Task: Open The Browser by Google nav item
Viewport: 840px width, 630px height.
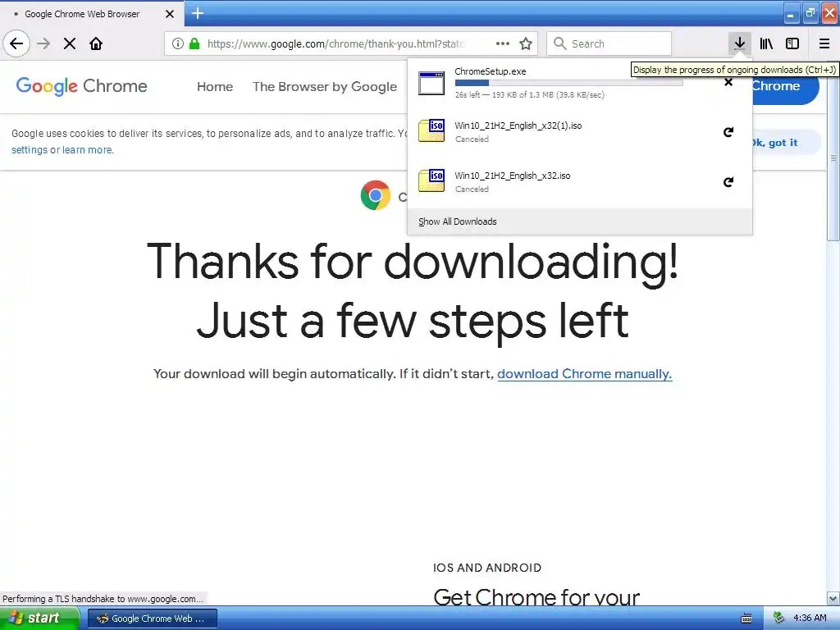Action: [x=325, y=87]
